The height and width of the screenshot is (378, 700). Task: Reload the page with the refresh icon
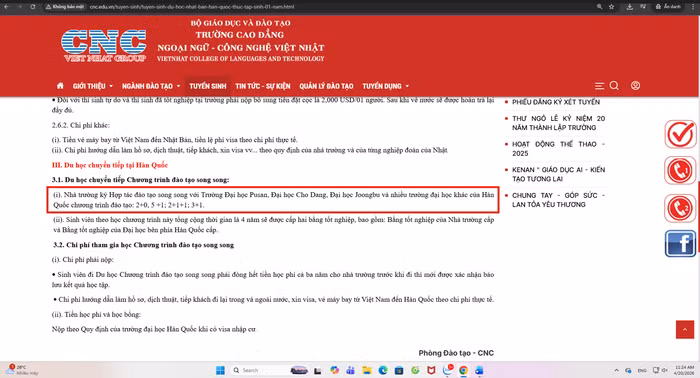(x=33, y=7)
